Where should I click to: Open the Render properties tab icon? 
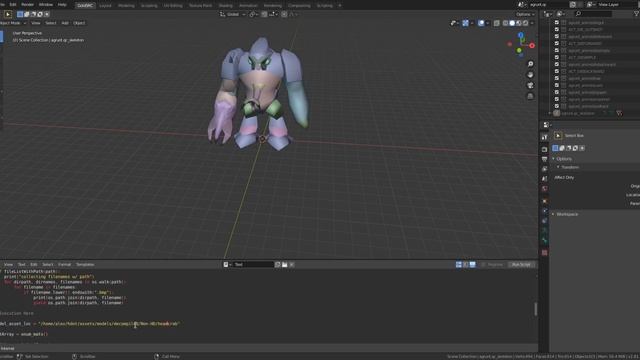(x=544, y=149)
